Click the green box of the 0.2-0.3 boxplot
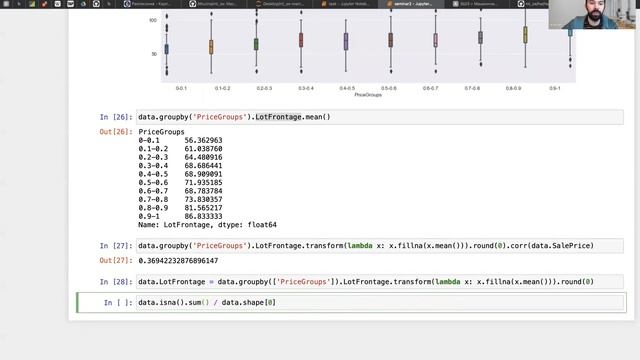 (256, 44)
